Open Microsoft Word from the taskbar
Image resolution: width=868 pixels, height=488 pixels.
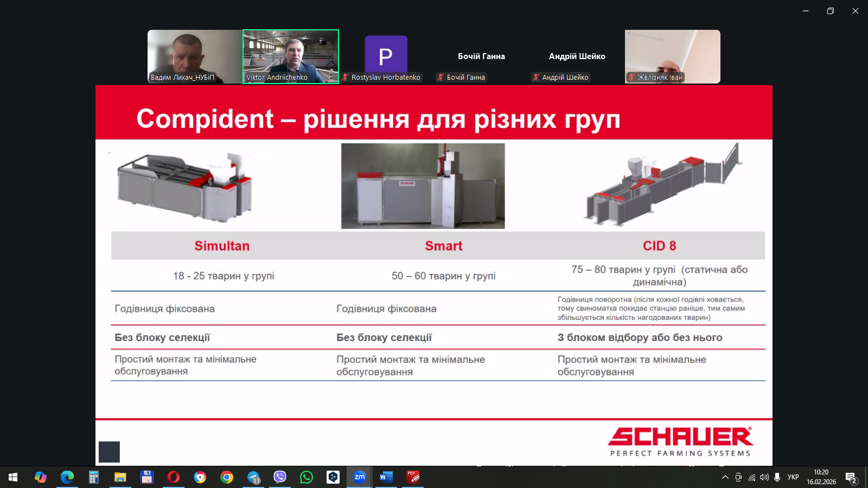pos(386,477)
